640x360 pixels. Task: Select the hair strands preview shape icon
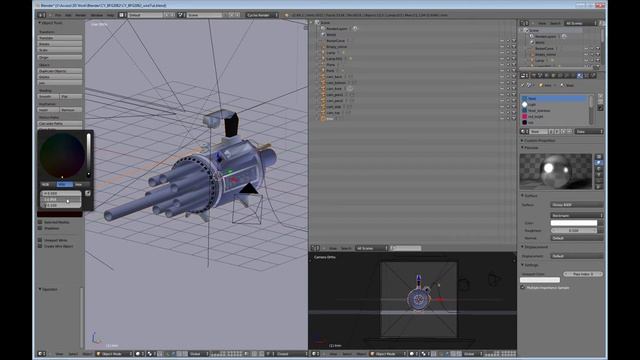(x=599, y=181)
